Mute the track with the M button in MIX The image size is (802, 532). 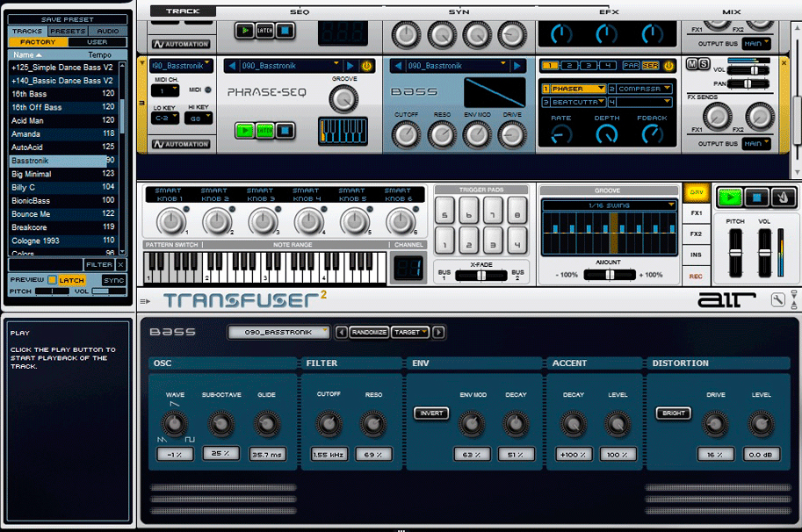click(x=691, y=63)
